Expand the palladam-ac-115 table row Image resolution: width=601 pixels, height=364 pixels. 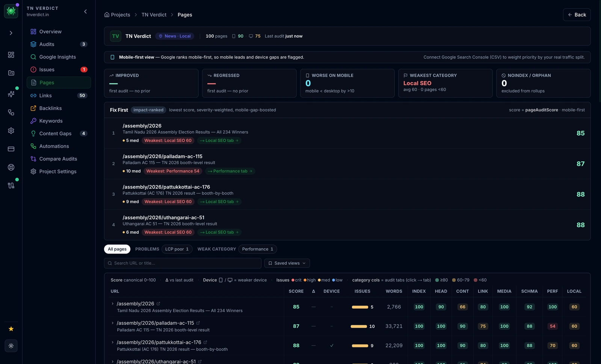tap(113, 323)
